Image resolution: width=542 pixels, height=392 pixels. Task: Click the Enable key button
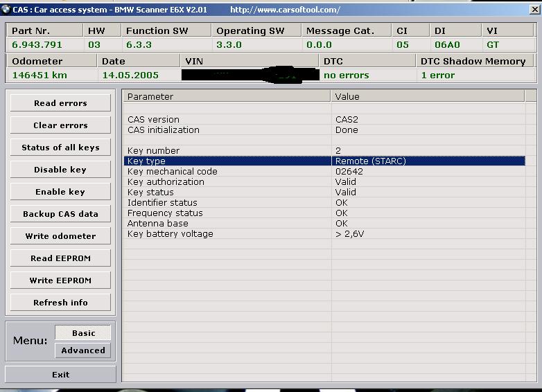[x=60, y=192]
